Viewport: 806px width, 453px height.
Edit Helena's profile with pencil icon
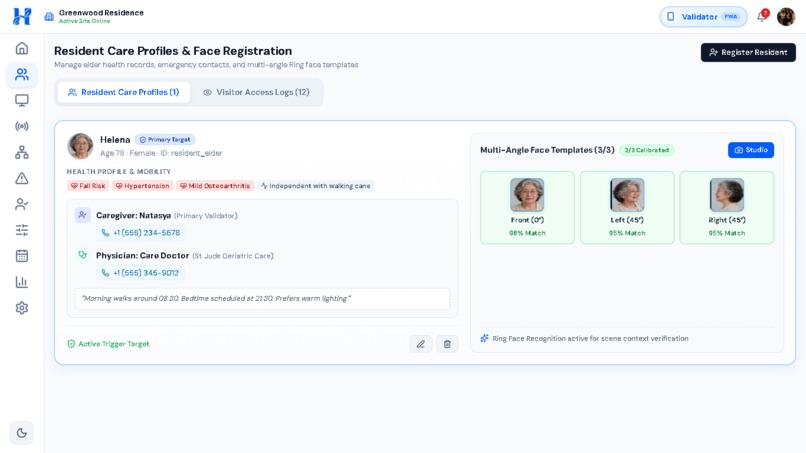pos(420,344)
